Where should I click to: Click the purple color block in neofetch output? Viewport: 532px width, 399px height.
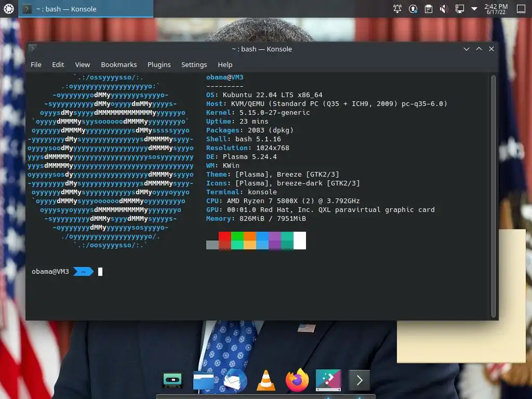(x=274, y=241)
